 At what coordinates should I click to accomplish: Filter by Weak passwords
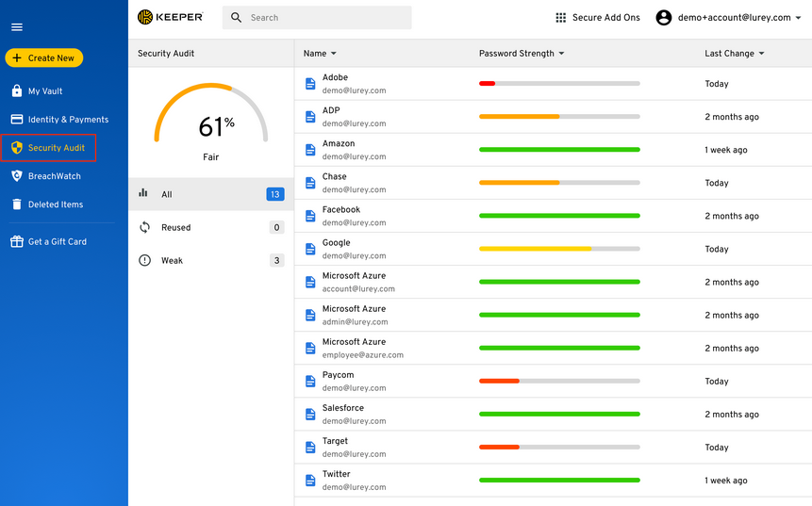pyautogui.click(x=211, y=260)
